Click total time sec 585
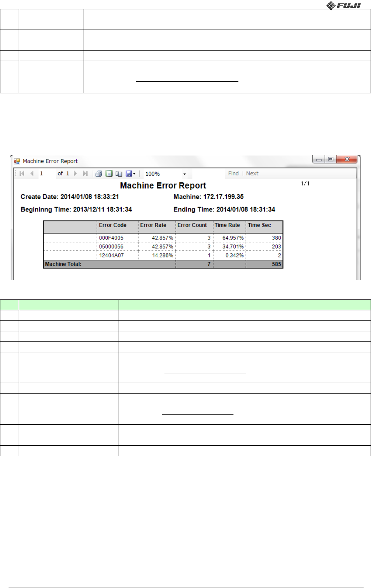This screenshot has width=371, height=588. (x=276, y=264)
